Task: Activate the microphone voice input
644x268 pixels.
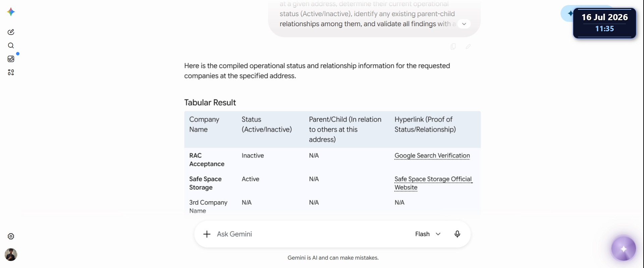Action: pyautogui.click(x=457, y=234)
